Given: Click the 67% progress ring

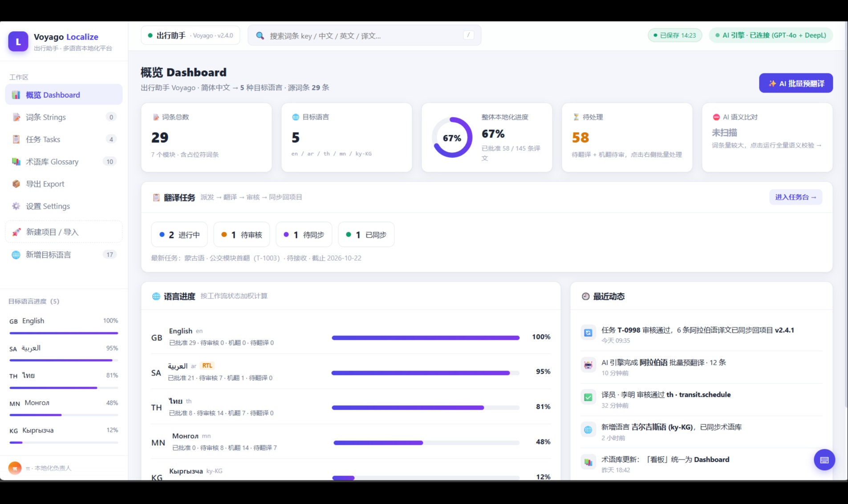Looking at the screenshot, I should 452,137.
